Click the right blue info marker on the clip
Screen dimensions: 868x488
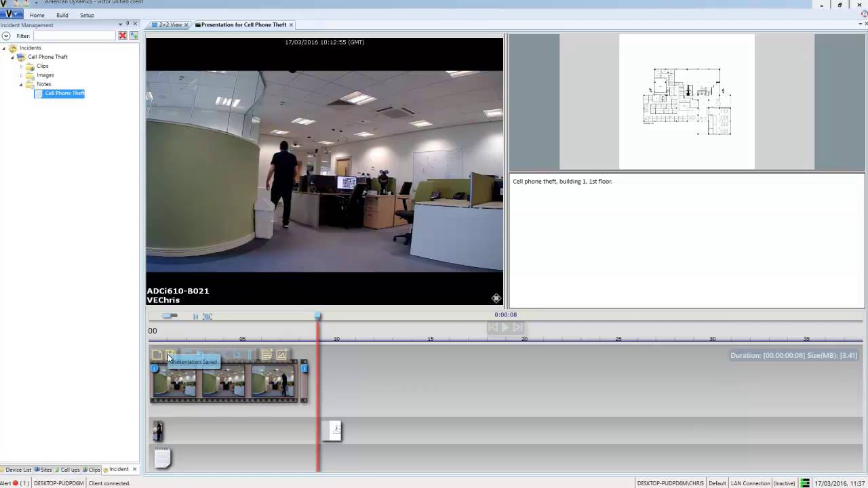click(x=304, y=368)
